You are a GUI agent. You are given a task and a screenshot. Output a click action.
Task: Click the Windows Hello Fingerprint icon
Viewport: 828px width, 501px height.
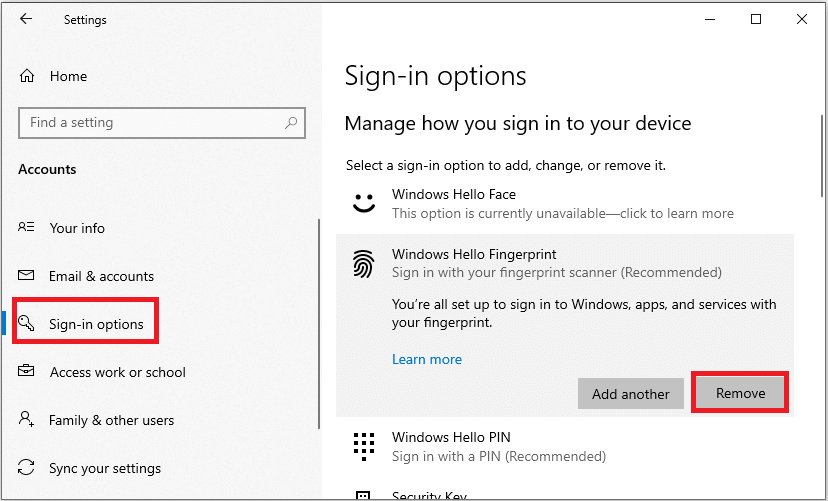pyautogui.click(x=364, y=264)
